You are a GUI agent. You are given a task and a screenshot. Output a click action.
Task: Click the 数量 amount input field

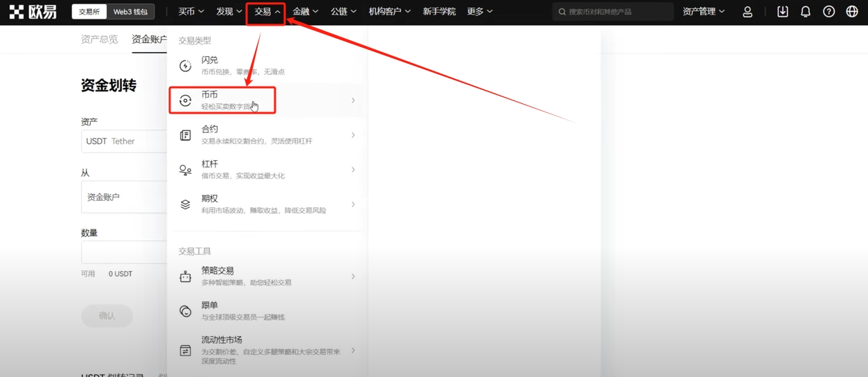pyautogui.click(x=124, y=252)
